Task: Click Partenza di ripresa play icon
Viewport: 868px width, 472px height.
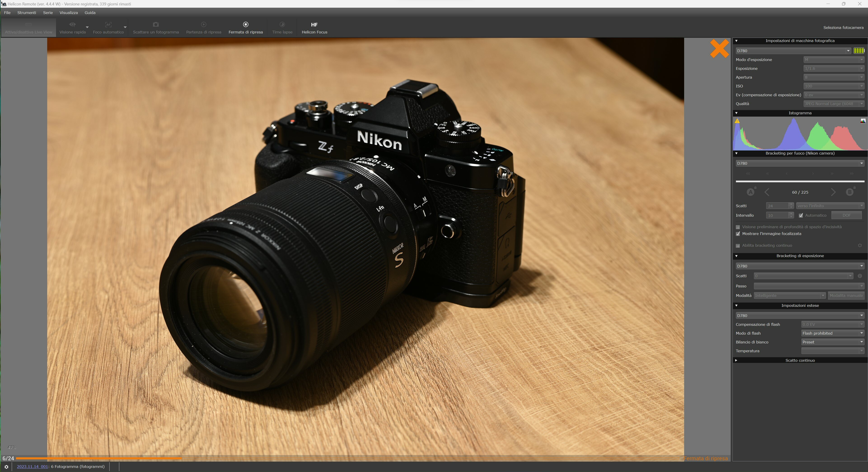Action: pos(204,24)
